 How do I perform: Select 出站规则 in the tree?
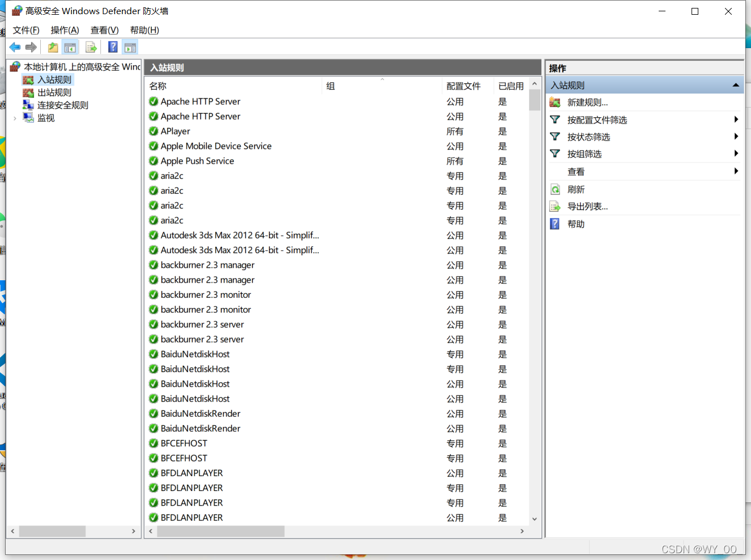tap(54, 92)
